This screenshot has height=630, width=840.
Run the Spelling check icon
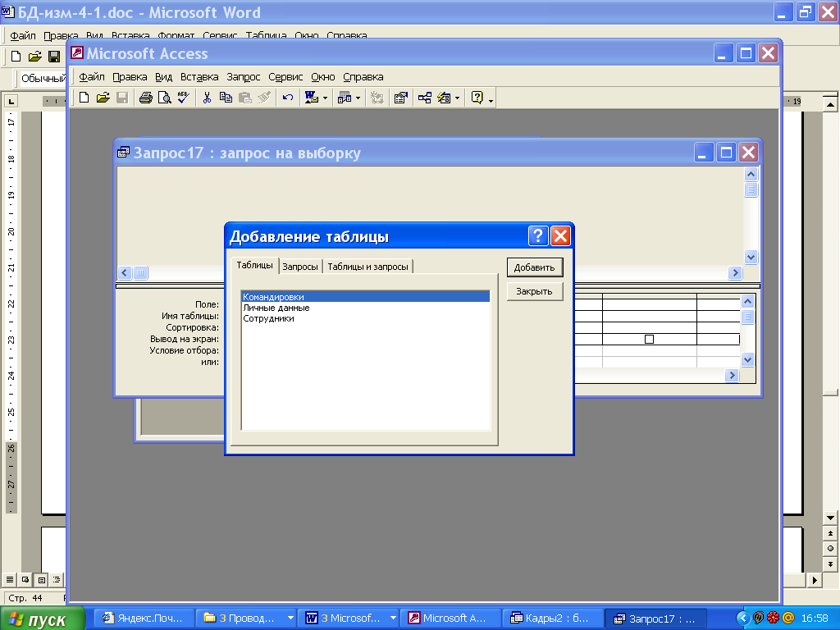click(183, 98)
